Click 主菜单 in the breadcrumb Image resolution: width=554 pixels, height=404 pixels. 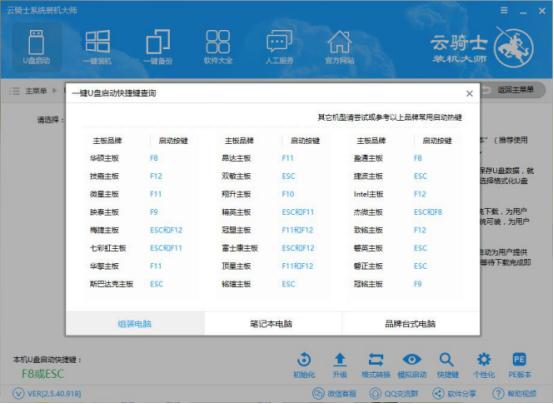tap(36, 91)
